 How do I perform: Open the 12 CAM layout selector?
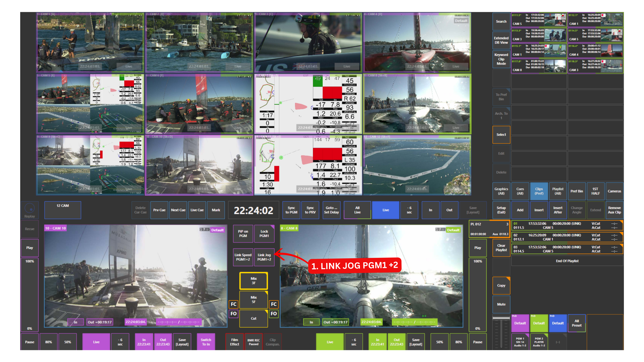tap(63, 210)
